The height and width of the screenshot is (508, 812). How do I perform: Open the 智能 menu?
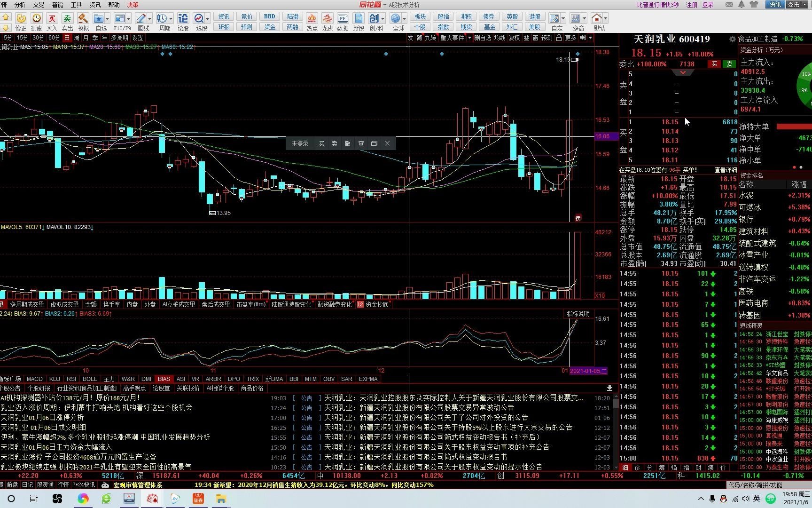pyautogui.click(x=58, y=5)
